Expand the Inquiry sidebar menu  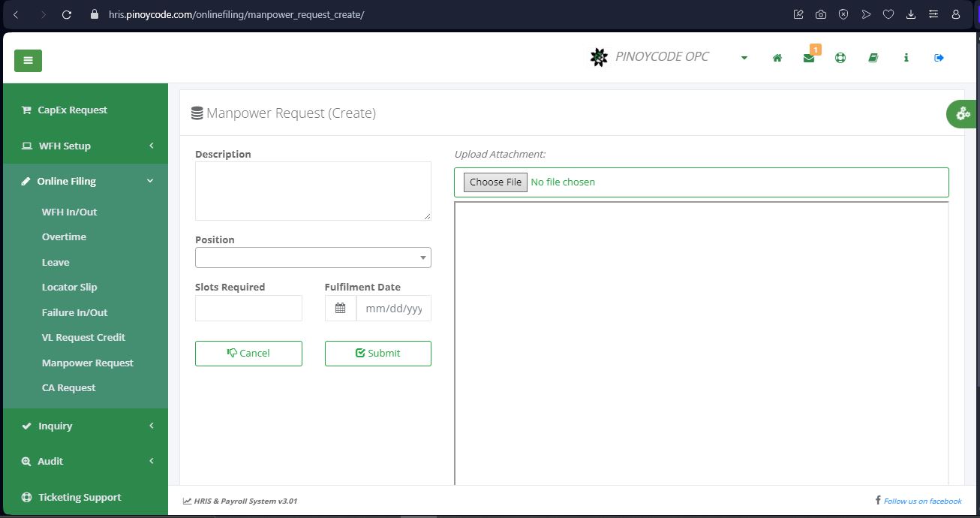pyautogui.click(x=86, y=426)
